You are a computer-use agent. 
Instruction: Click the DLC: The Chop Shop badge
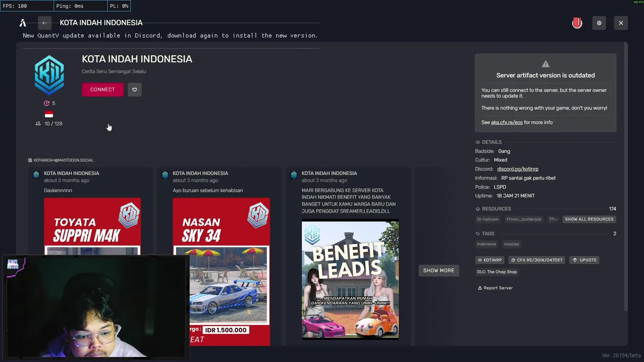497,272
